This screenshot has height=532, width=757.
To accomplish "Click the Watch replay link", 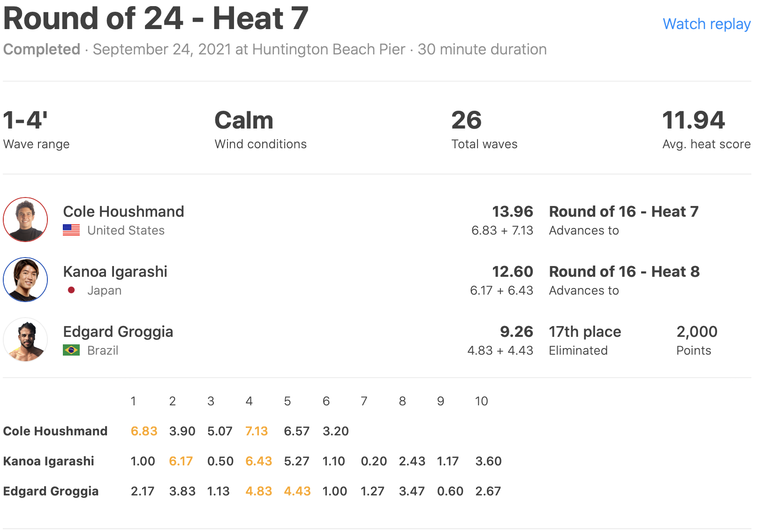I will [x=706, y=24].
